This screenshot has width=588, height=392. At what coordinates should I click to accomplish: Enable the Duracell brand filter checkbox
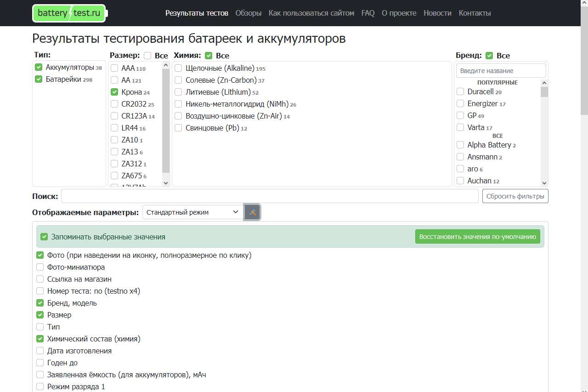point(460,91)
